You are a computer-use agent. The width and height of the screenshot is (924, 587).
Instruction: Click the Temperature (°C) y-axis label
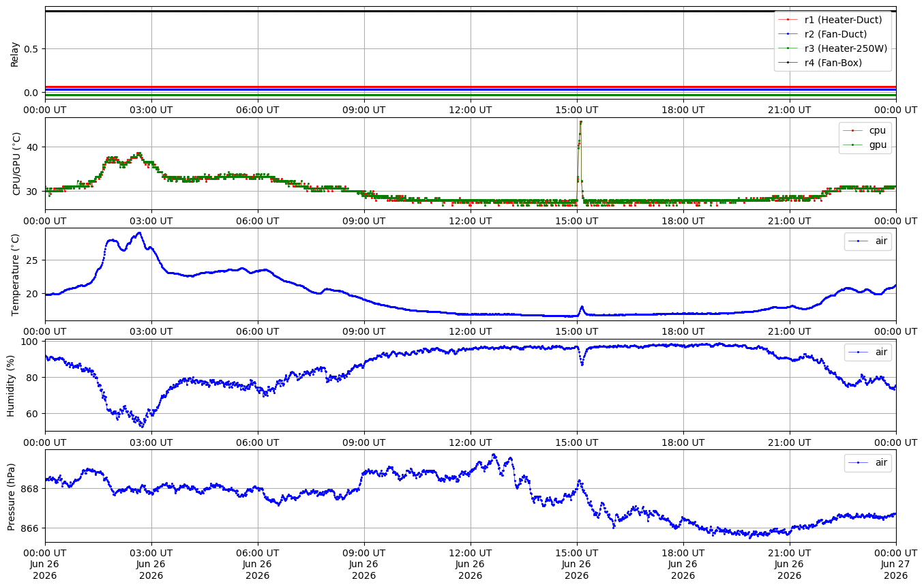pyautogui.click(x=16, y=274)
